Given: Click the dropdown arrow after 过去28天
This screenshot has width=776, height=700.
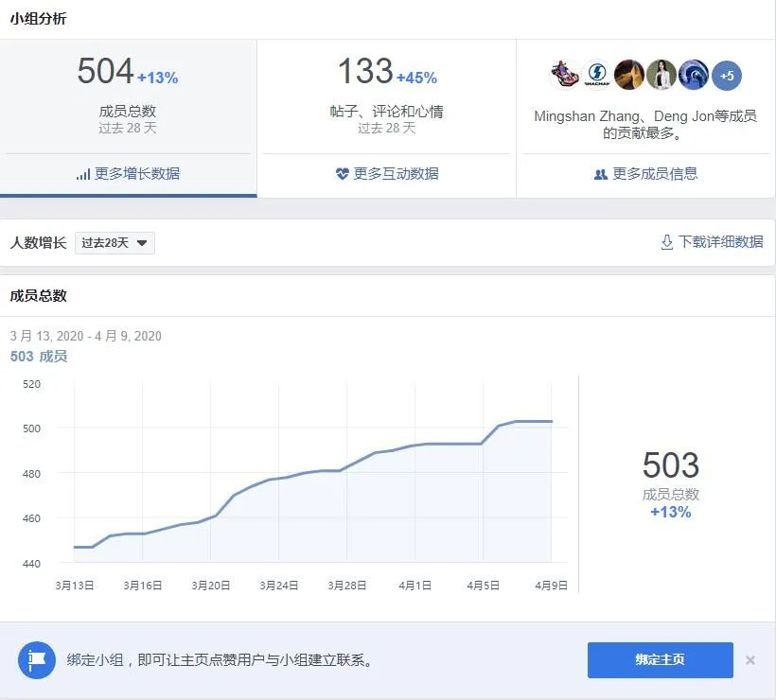Looking at the screenshot, I should (143, 242).
